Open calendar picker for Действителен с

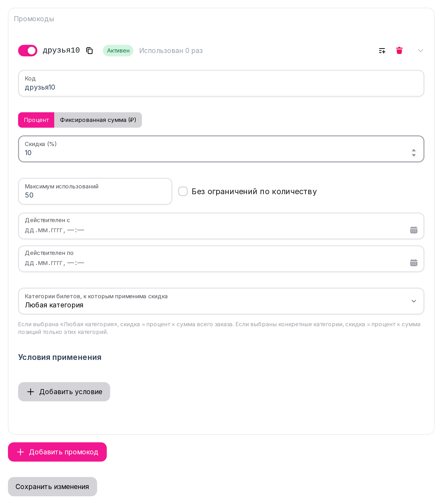(x=414, y=230)
